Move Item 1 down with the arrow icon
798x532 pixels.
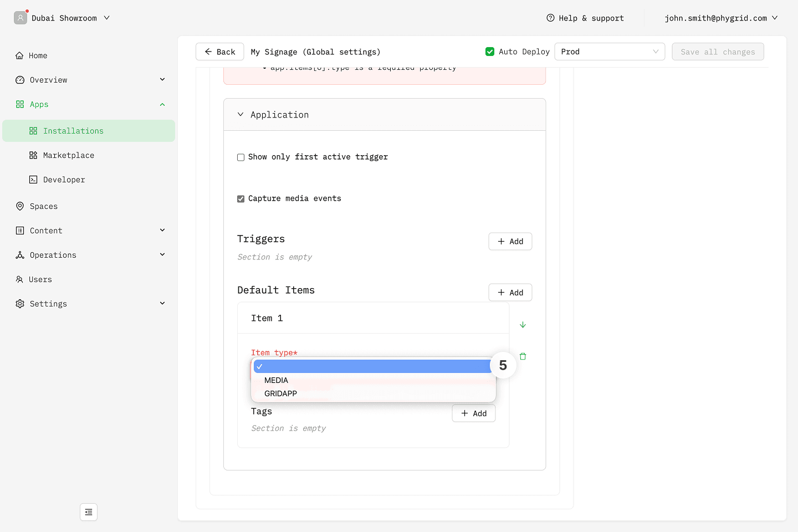[x=523, y=325]
